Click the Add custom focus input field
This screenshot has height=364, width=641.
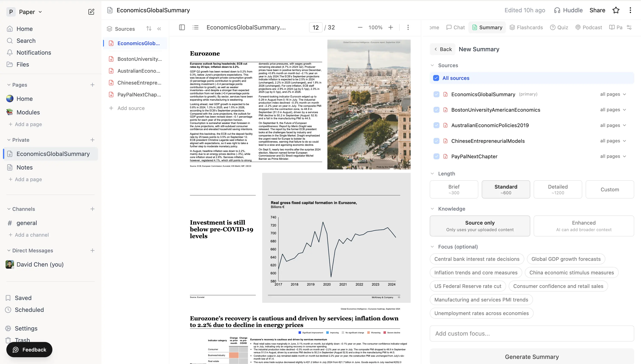[532, 333]
